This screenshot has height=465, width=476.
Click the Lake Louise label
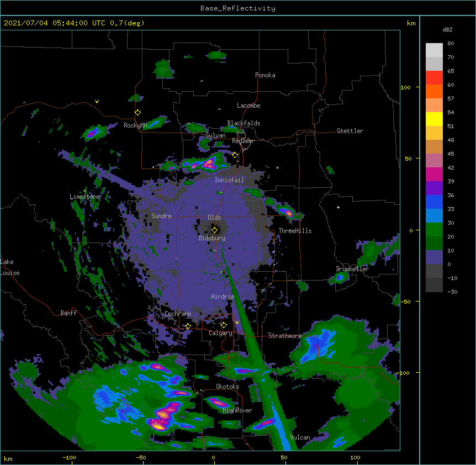click(9, 267)
